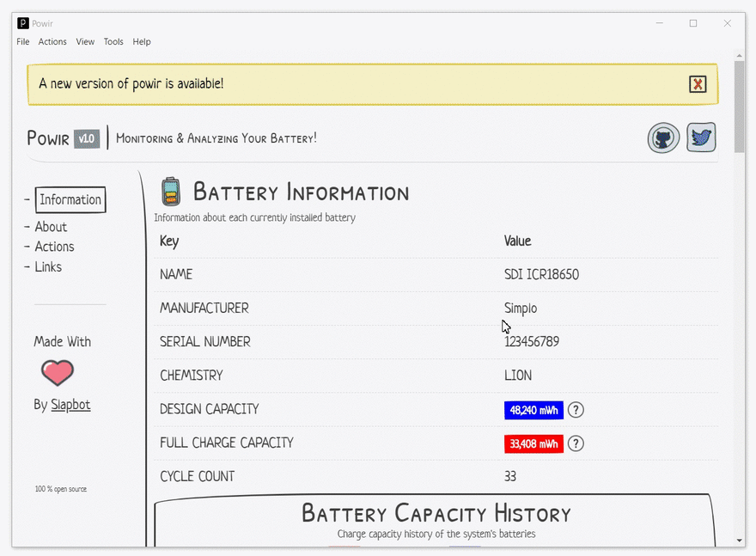Open the GitHub octocat icon link
The height and width of the screenshot is (556, 756).
[x=663, y=137]
